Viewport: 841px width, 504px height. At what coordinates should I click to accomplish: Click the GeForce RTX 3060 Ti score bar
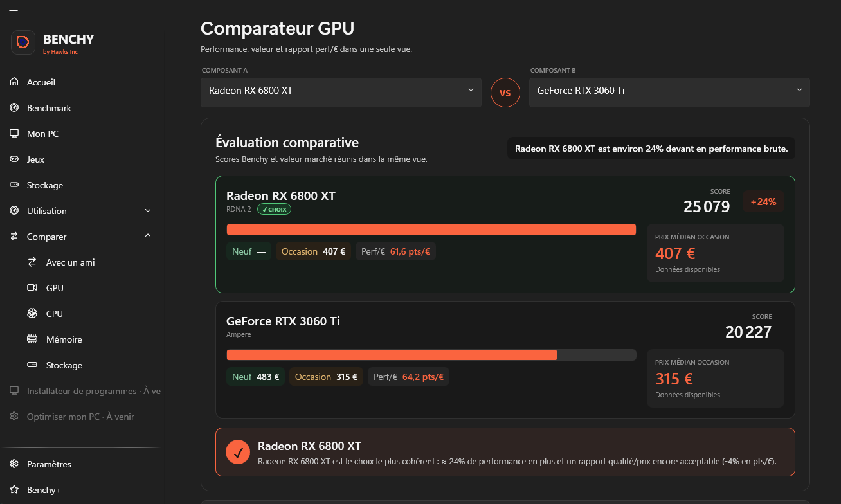click(x=431, y=355)
